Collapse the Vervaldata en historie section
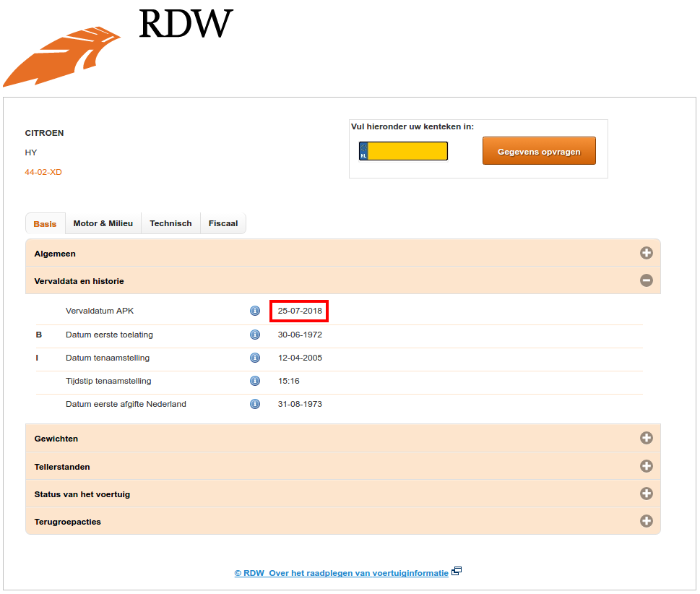The width and height of the screenshot is (700, 594). point(646,280)
